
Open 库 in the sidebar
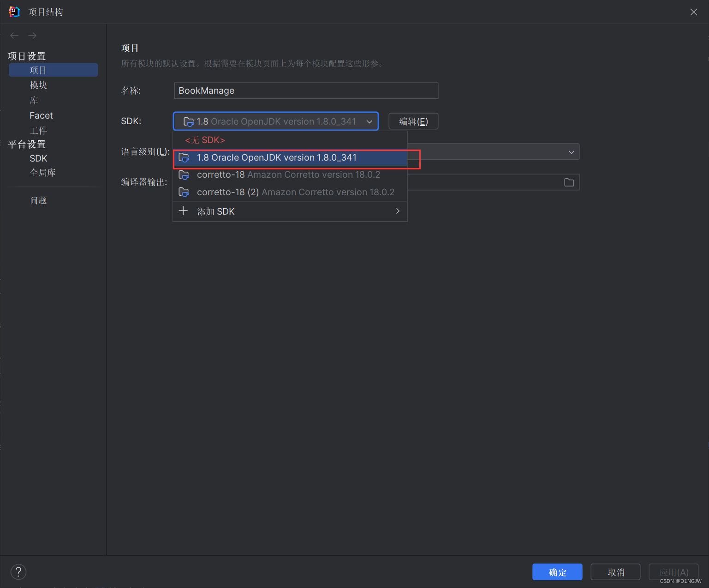click(34, 100)
